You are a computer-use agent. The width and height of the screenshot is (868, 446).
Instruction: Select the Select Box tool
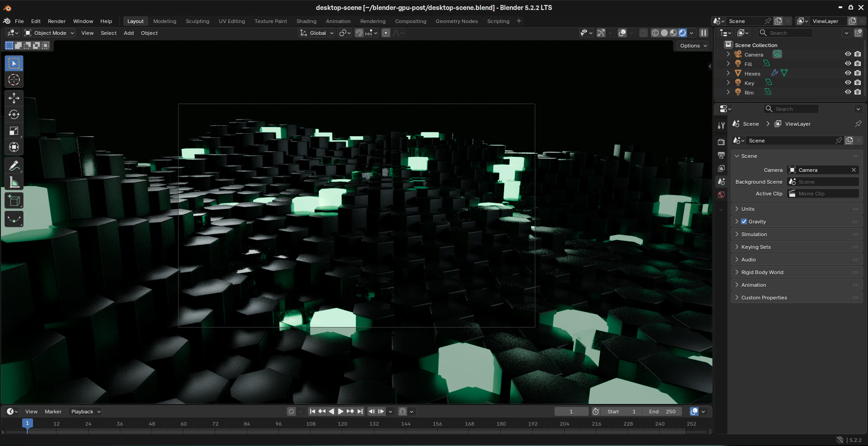coord(14,63)
